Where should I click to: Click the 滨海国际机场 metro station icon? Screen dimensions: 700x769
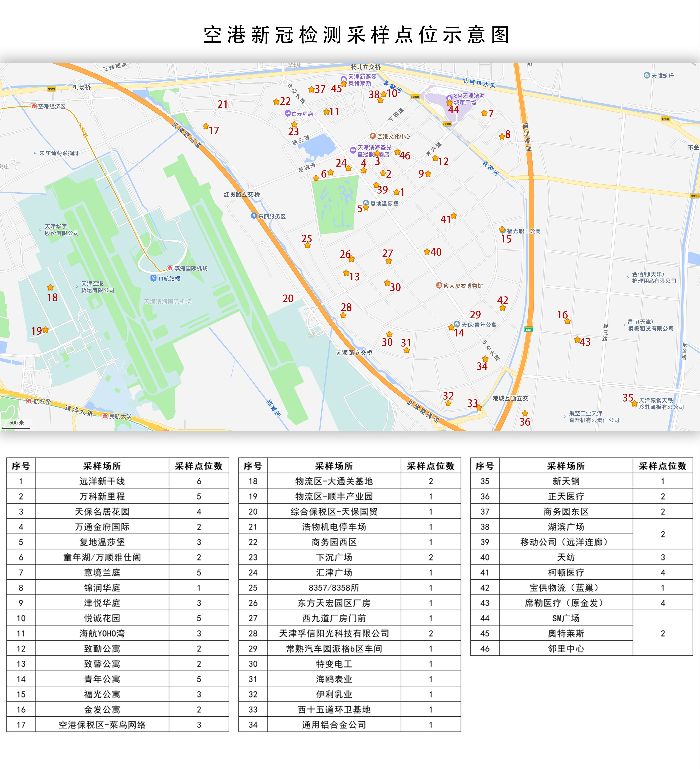point(170,268)
